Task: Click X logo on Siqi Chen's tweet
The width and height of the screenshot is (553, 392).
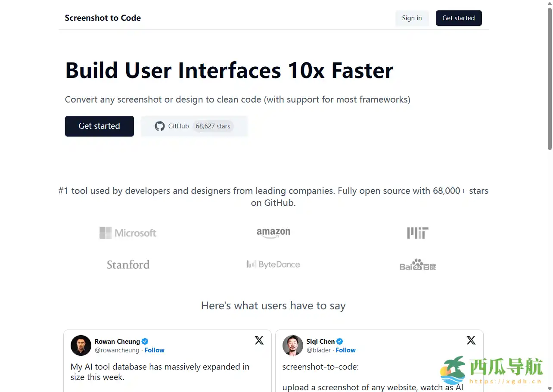Action: [x=471, y=340]
